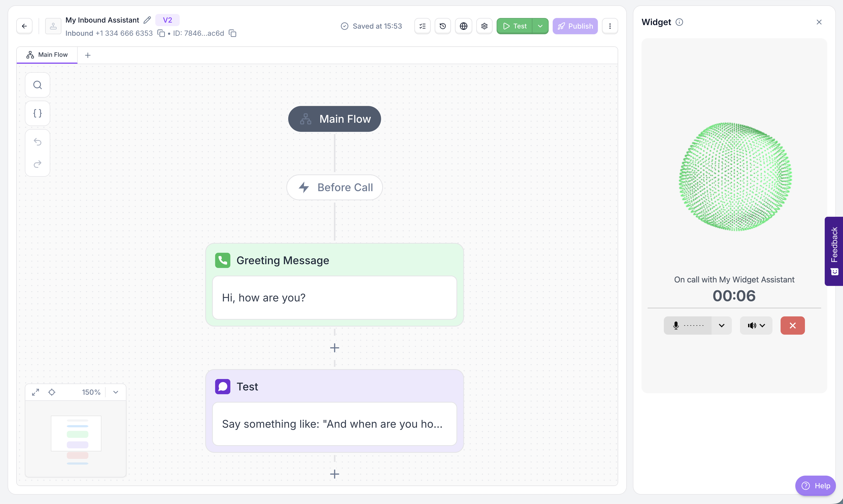Mute the microphone in widget
Image resolution: width=843 pixels, height=504 pixels.
pyautogui.click(x=687, y=325)
